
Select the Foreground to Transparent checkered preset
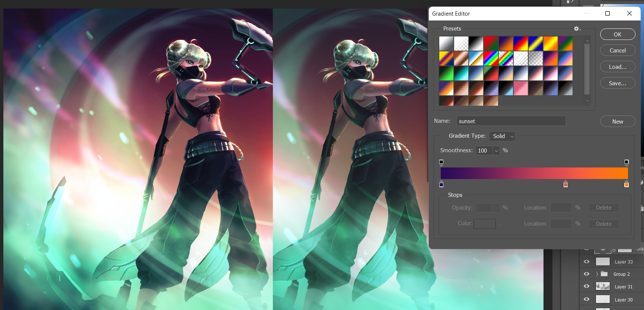461,44
